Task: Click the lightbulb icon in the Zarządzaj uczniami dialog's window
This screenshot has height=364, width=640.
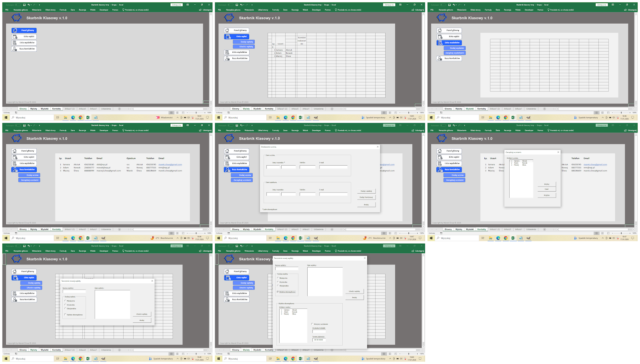Action: [548, 130]
